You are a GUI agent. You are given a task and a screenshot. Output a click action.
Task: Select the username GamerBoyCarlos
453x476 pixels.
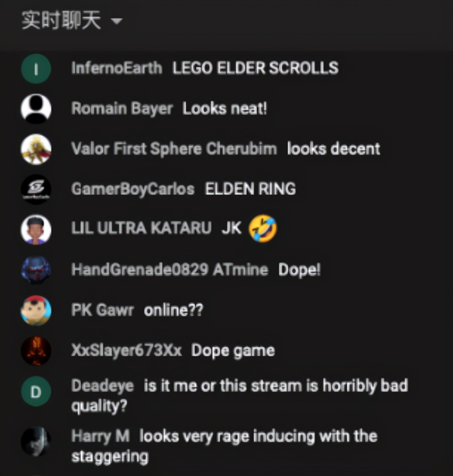coord(133,189)
